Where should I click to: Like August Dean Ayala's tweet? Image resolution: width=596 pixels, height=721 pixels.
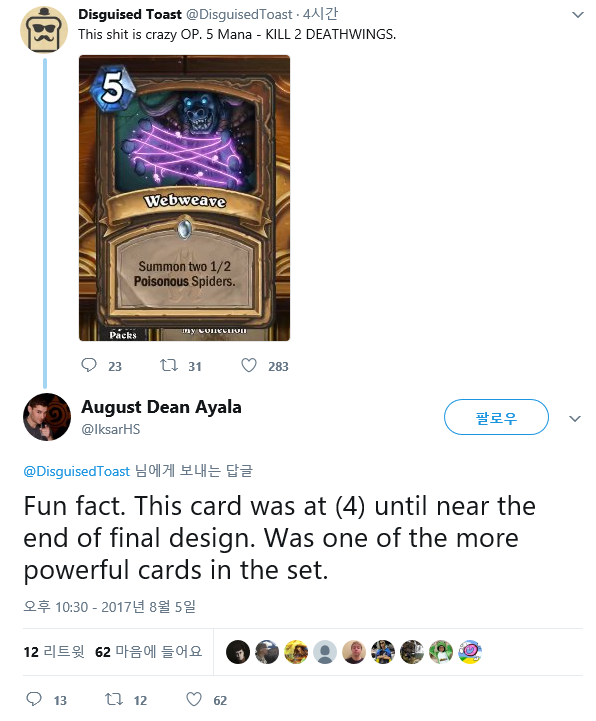pos(194,699)
